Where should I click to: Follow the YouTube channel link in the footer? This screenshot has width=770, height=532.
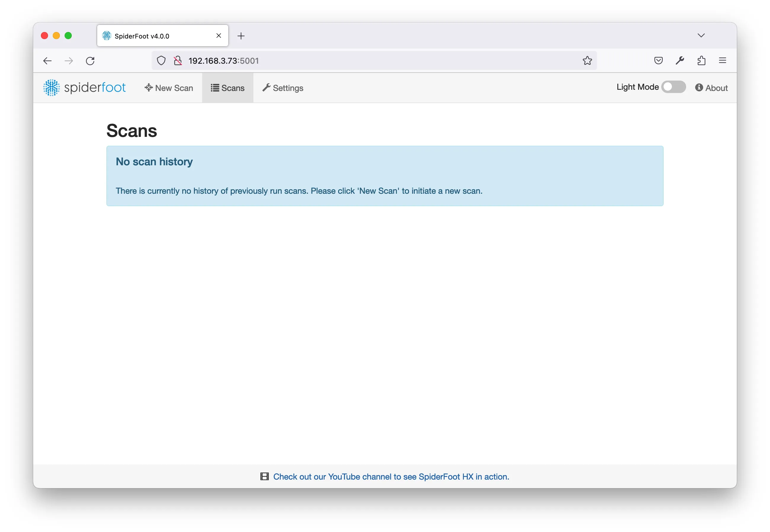pyautogui.click(x=391, y=477)
